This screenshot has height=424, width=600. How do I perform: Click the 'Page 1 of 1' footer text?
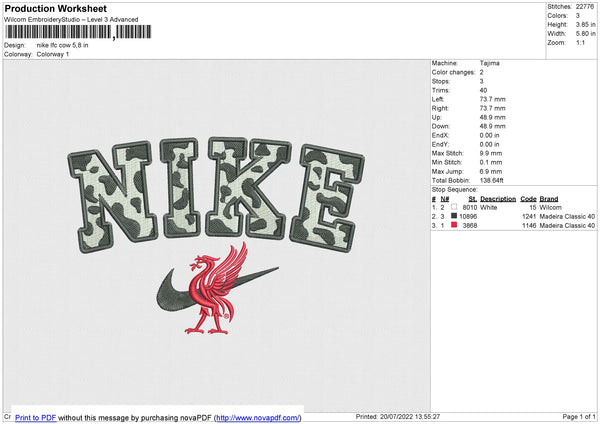pyautogui.click(x=579, y=416)
